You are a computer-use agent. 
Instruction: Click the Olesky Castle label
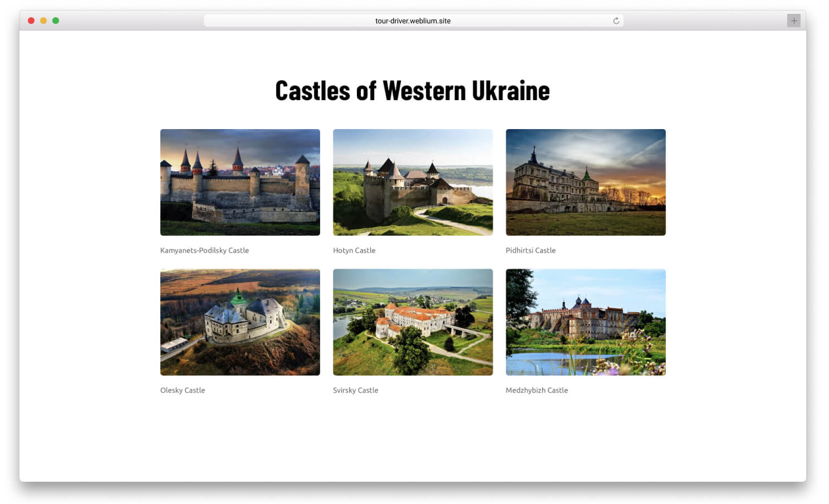(x=183, y=390)
